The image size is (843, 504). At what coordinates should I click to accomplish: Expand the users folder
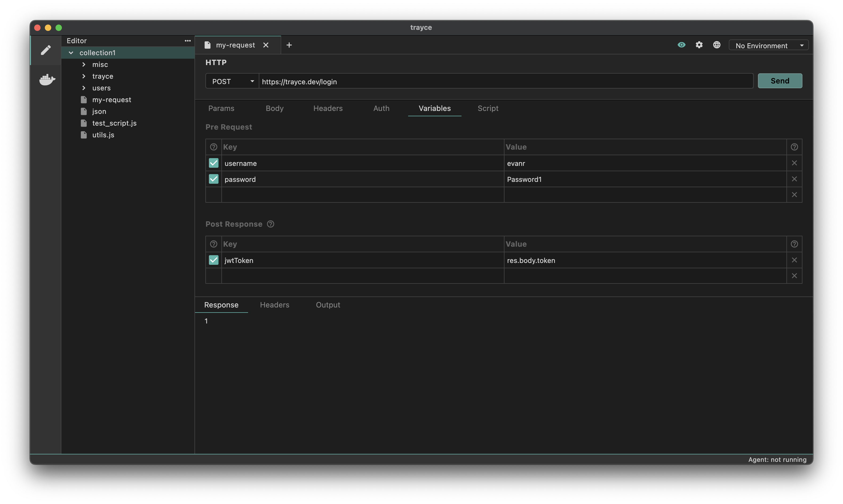[x=83, y=88]
